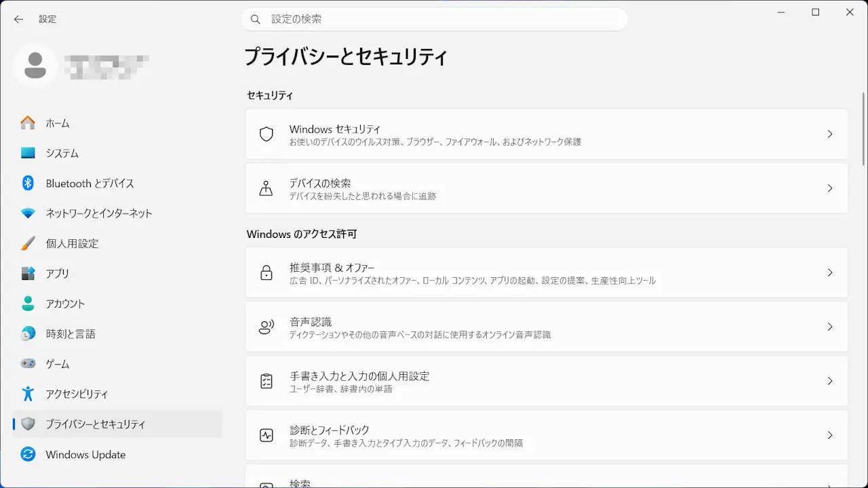
Task: Click the Windows セキュリティ shield icon
Action: (267, 134)
